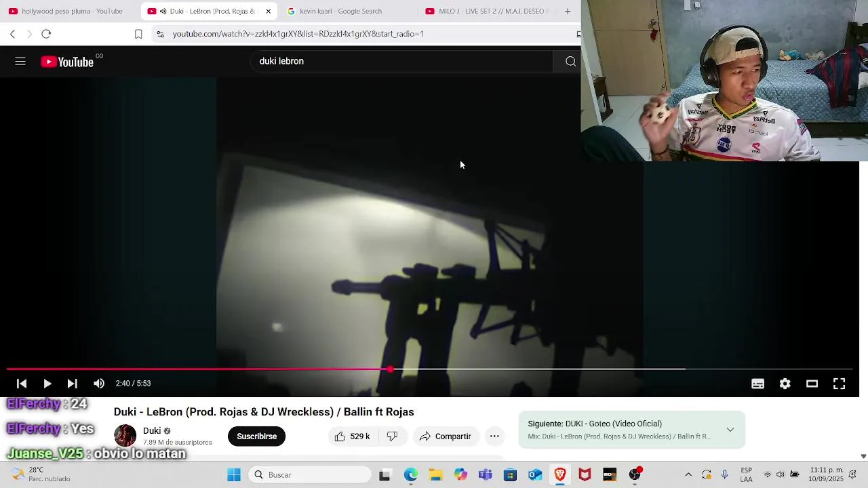
Task: Open Duki's channel avatar
Action: tap(125, 436)
